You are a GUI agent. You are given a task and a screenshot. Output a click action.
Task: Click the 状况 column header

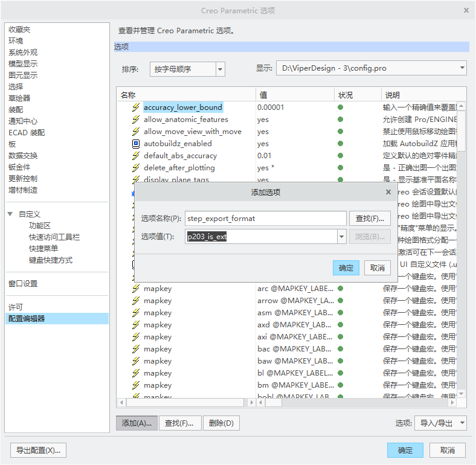pos(358,95)
